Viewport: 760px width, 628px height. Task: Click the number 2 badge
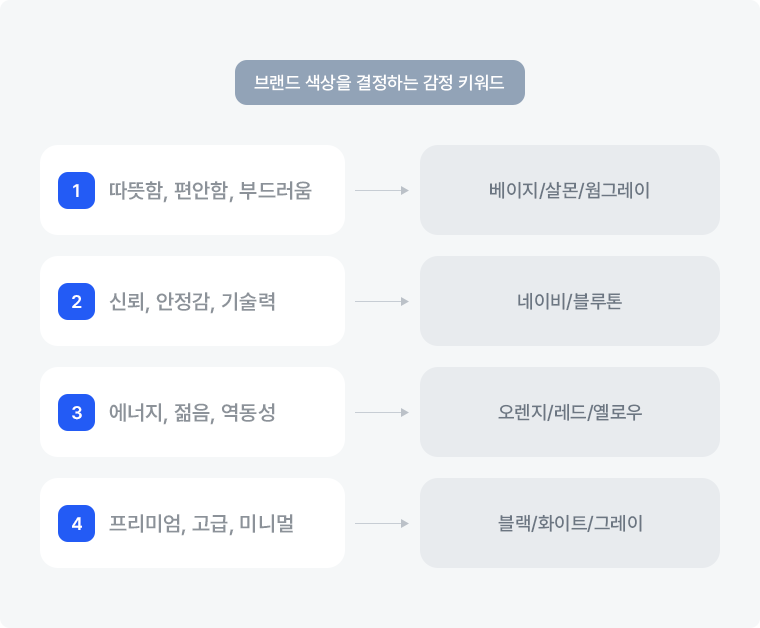tap(76, 301)
